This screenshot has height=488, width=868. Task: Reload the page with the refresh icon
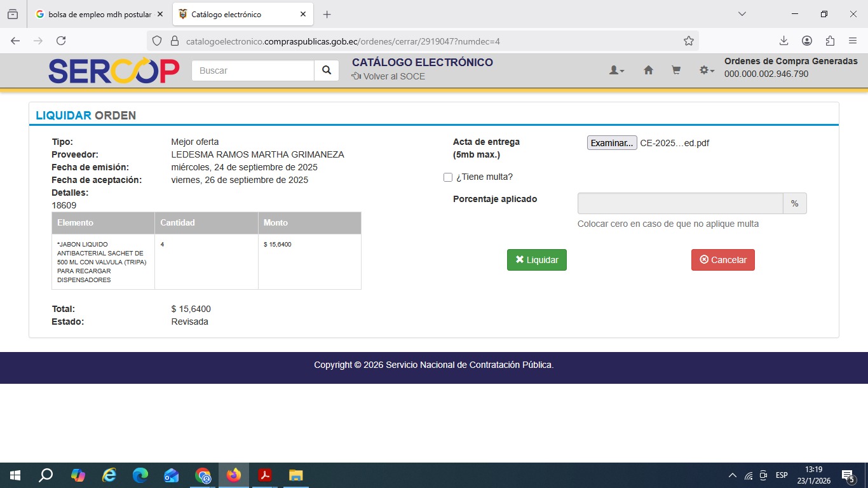61,41
